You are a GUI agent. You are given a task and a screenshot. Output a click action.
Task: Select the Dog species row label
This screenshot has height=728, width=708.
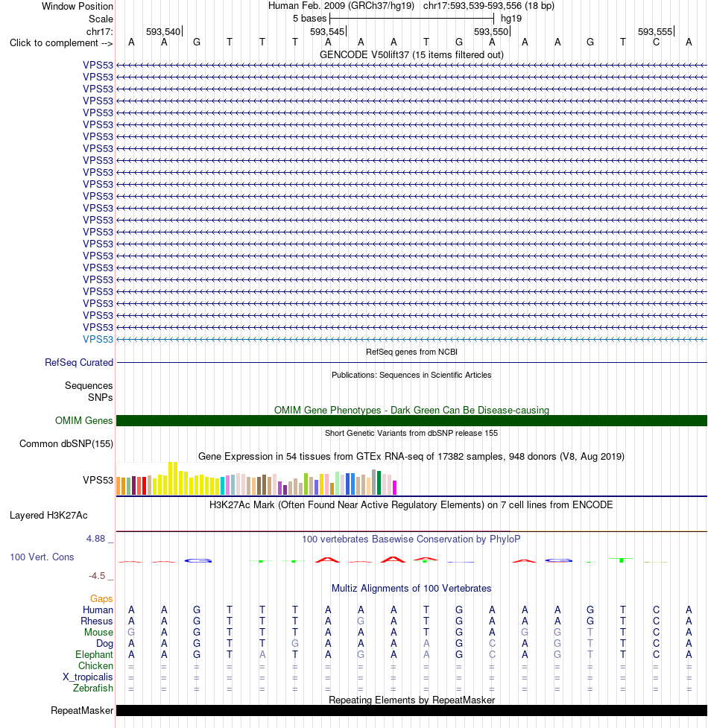click(x=104, y=644)
